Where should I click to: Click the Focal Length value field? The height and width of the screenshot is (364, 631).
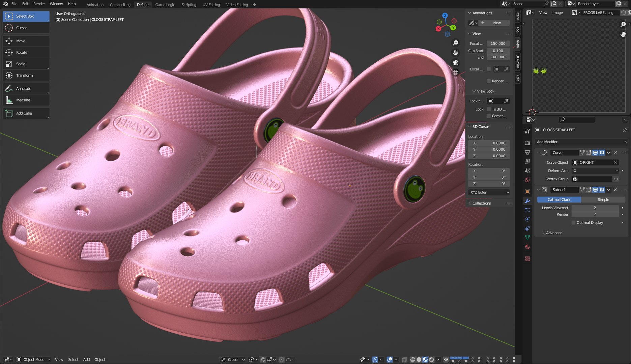pos(498,43)
